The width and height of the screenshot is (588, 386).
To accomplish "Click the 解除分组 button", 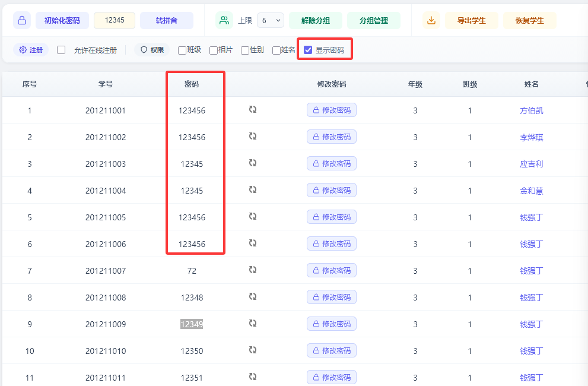I will pos(315,20).
